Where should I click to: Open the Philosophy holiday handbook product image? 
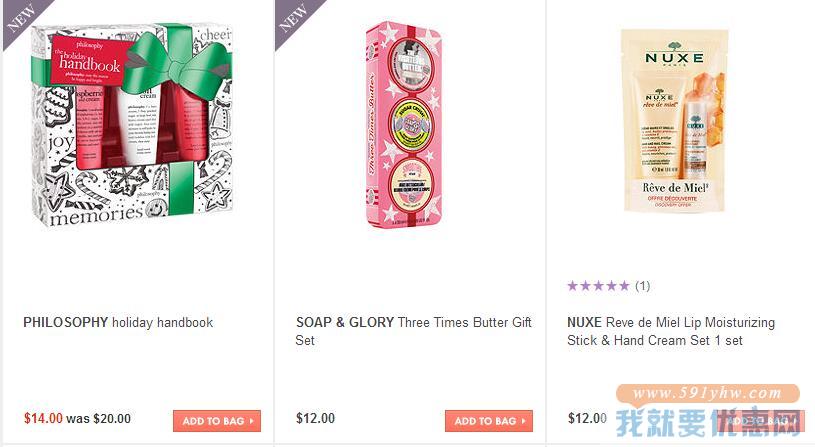(x=132, y=125)
